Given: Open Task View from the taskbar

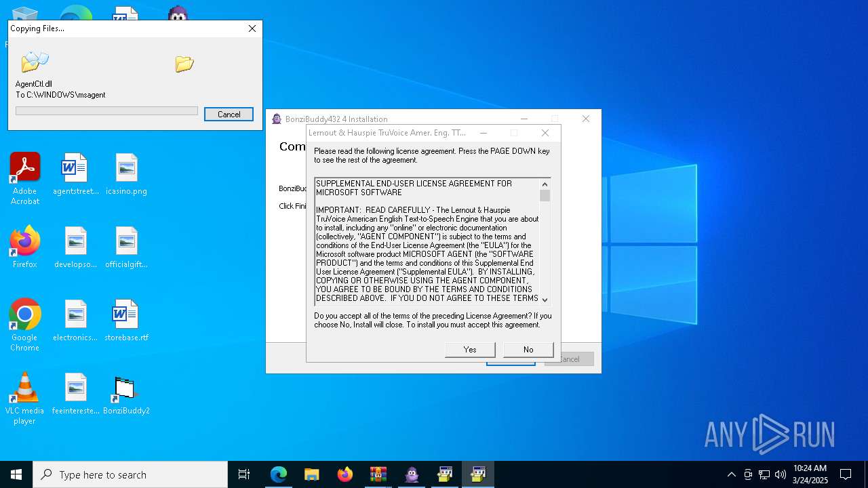Looking at the screenshot, I should pyautogui.click(x=244, y=474).
